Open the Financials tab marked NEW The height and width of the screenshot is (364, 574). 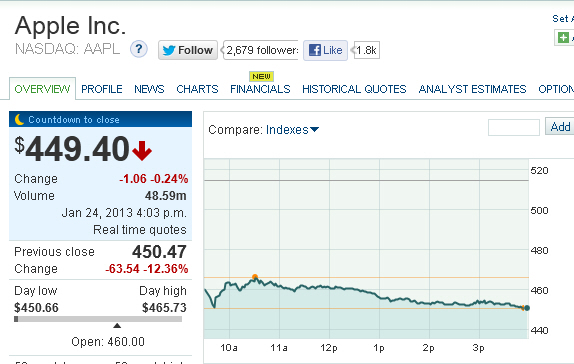(x=260, y=89)
